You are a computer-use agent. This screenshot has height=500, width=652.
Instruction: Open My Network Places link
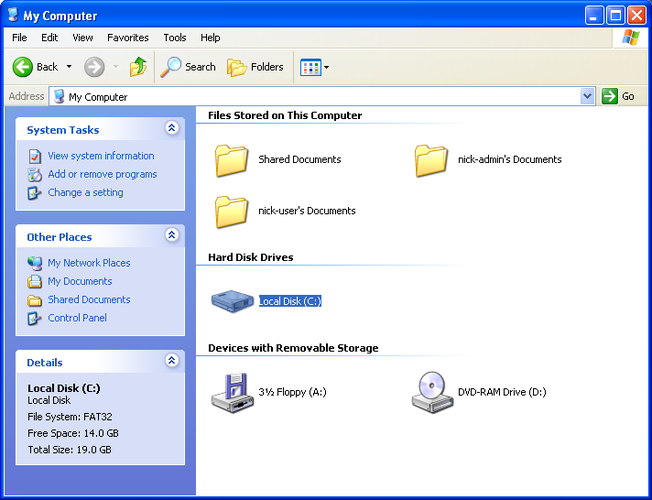89,263
